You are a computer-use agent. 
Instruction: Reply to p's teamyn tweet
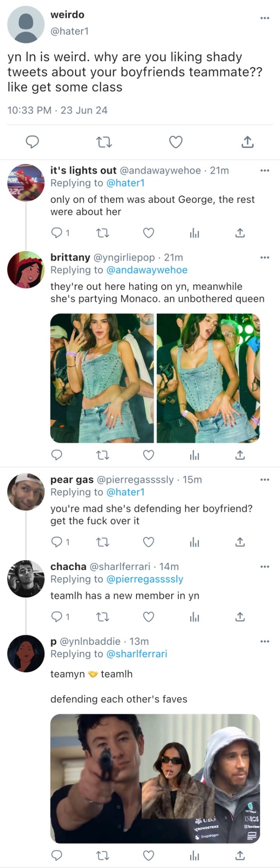pyautogui.click(x=57, y=855)
